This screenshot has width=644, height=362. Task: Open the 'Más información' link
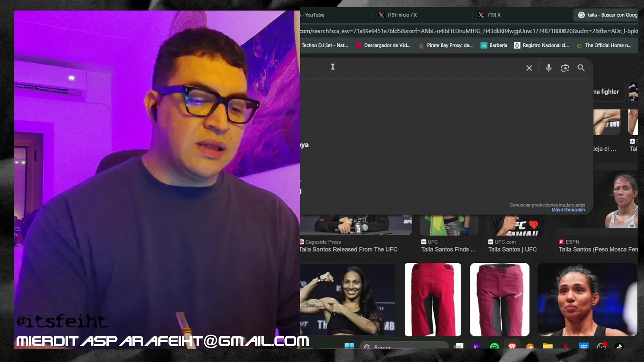pyautogui.click(x=568, y=210)
